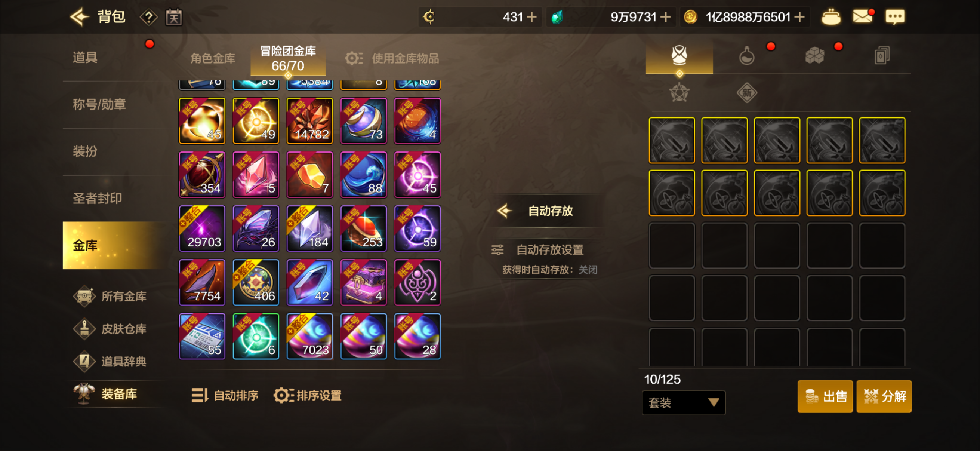
Task: Add more gems with plus button
Action: tap(665, 17)
